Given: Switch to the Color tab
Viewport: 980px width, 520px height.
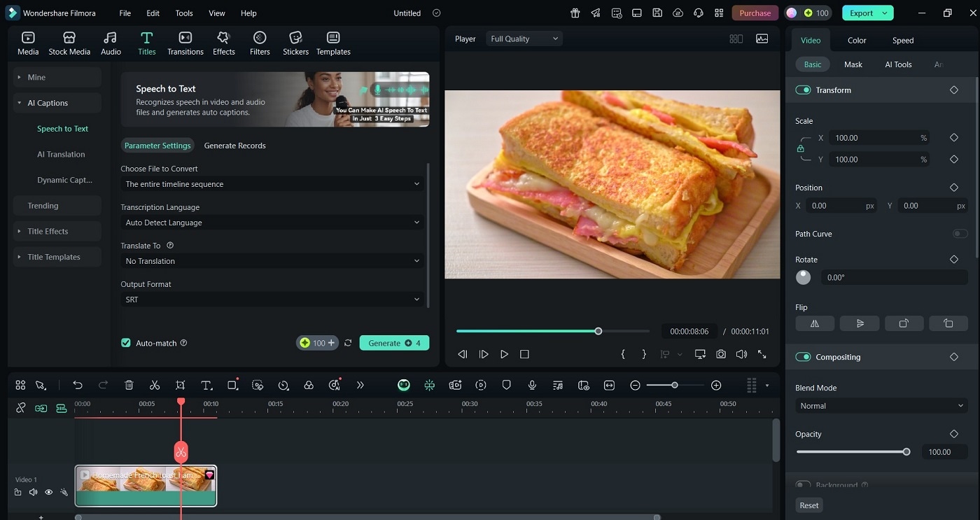Looking at the screenshot, I should click(x=857, y=41).
